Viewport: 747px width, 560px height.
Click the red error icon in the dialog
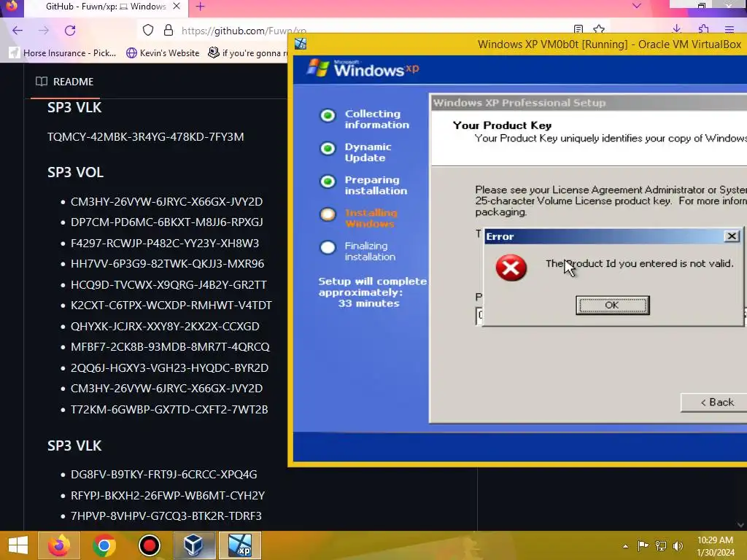(x=511, y=268)
